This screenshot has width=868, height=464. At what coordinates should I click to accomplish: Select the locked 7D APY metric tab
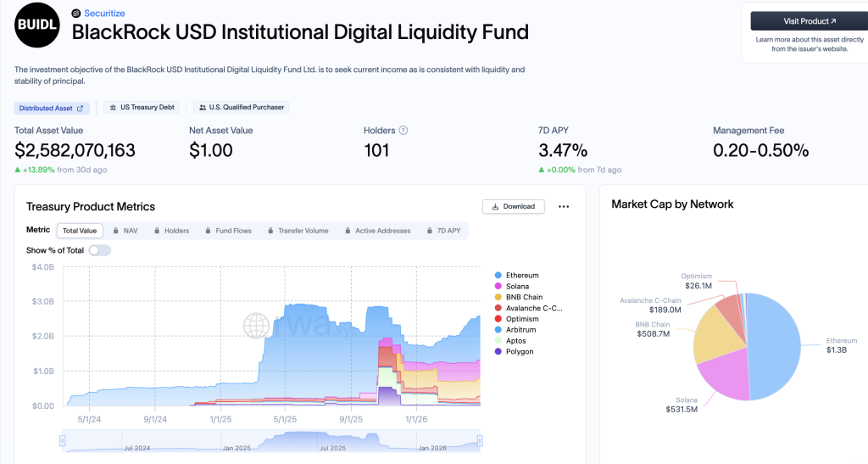444,231
